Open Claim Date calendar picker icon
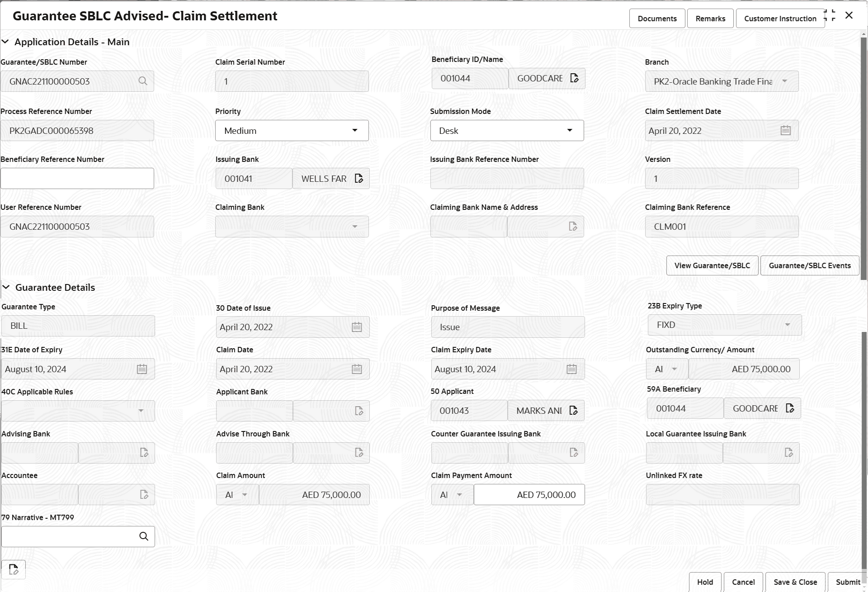This screenshot has width=868, height=592. pos(357,369)
